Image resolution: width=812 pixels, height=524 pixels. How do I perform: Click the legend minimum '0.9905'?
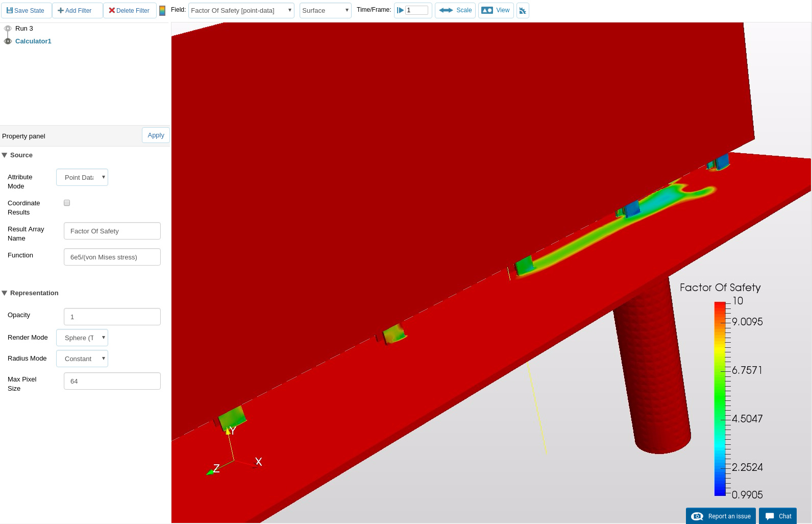tap(747, 495)
